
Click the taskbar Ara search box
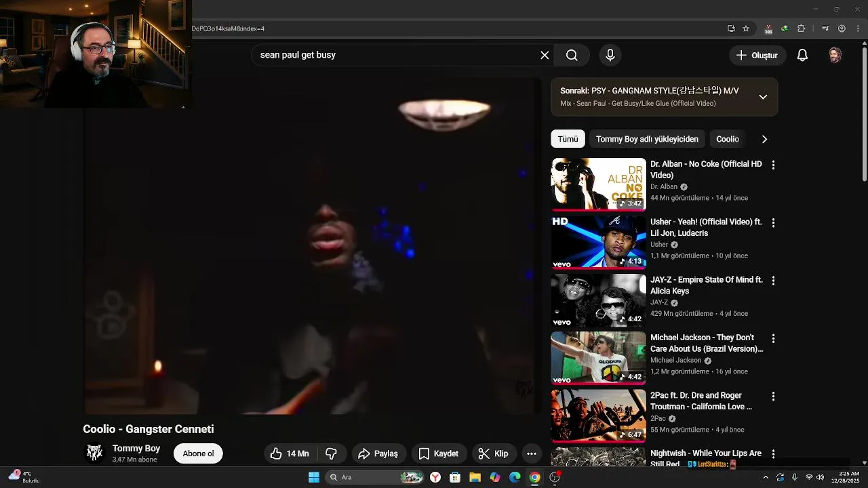375,477
